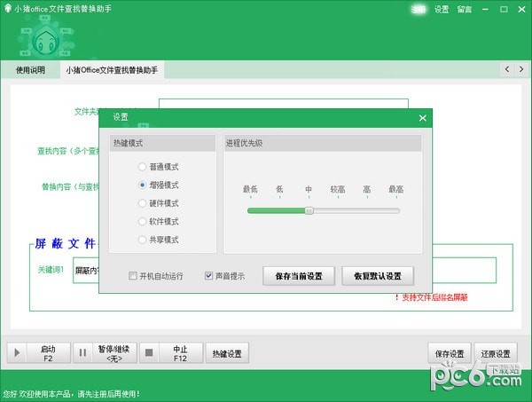Close the 设置 dialog with its X

(x=422, y=118)
